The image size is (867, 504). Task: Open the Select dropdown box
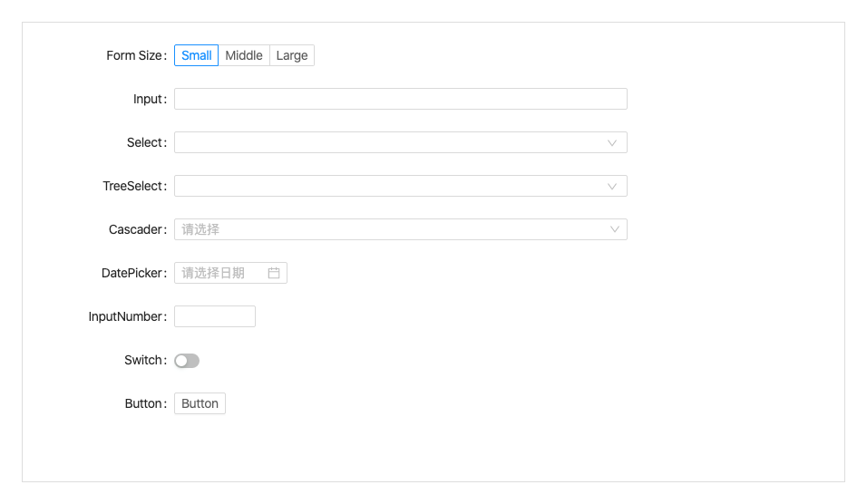[390, 142]
